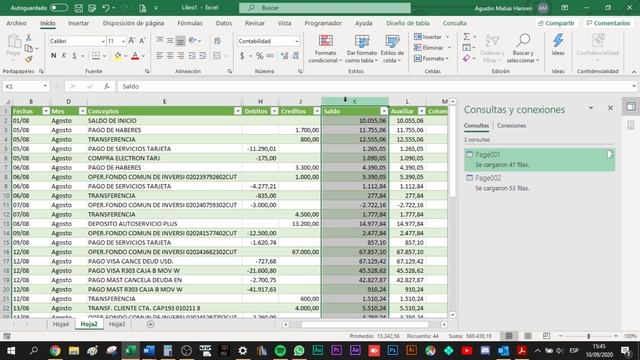Switch to the Insertar ribbon tab
This screenshot has width=640, height=360.
point(78,23)
